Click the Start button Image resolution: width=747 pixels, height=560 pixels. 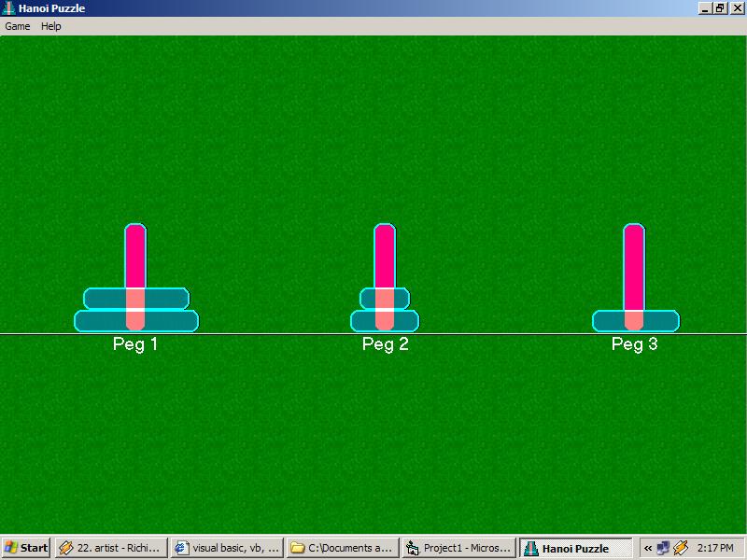click(x=26, y=548)
